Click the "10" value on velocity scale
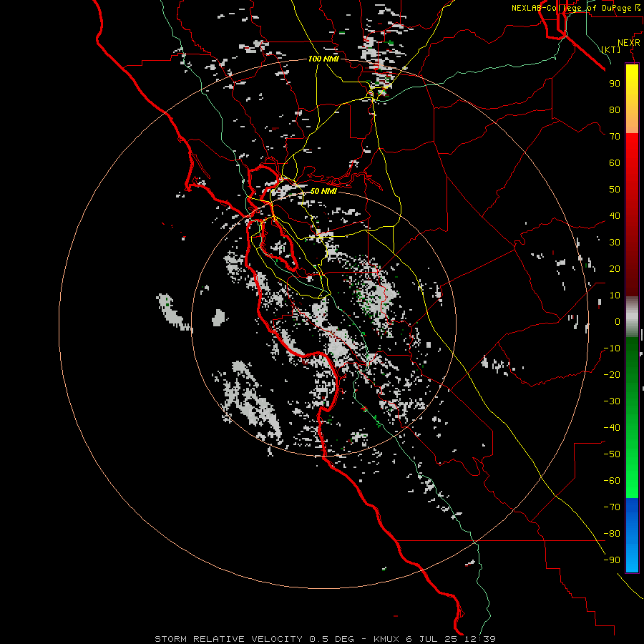The image size is (644, 644). [615, 296]
